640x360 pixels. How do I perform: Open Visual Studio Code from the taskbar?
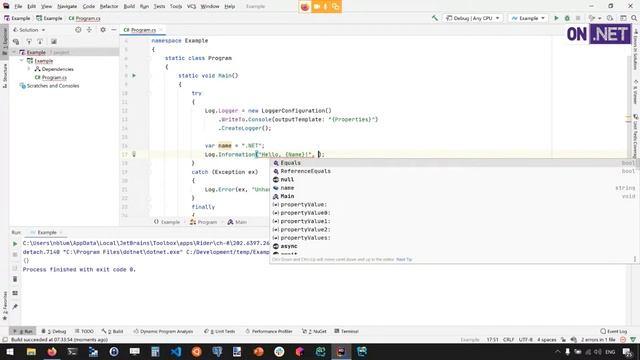tap(176, 351)
